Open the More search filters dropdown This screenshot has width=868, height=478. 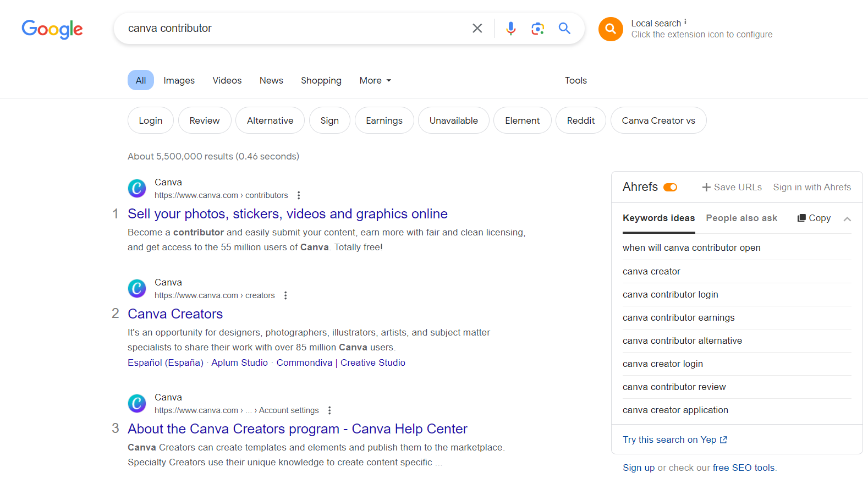point(375,80)
